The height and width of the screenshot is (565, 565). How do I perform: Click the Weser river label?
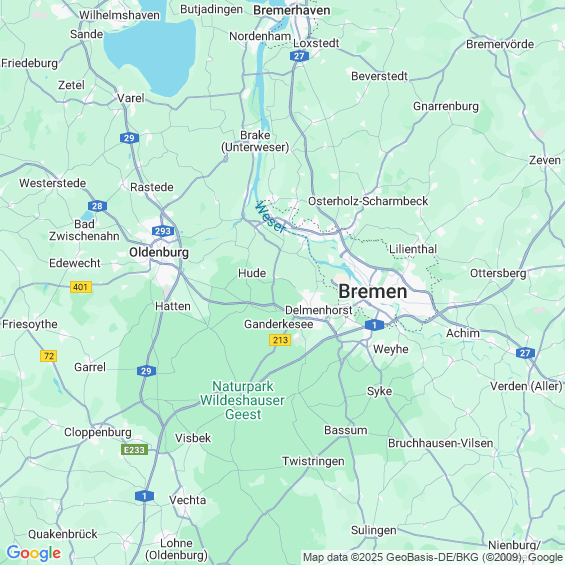click(270, 217)
